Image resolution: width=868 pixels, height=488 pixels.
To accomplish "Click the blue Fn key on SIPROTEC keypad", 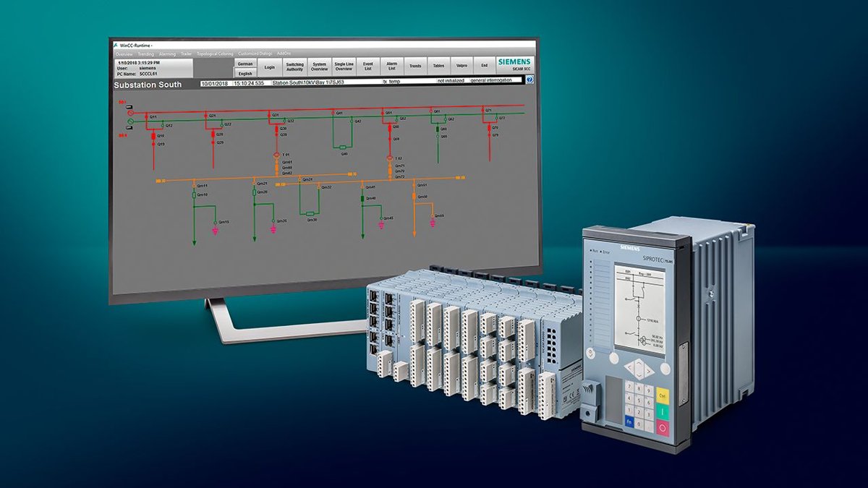I will tap(629, 421).
